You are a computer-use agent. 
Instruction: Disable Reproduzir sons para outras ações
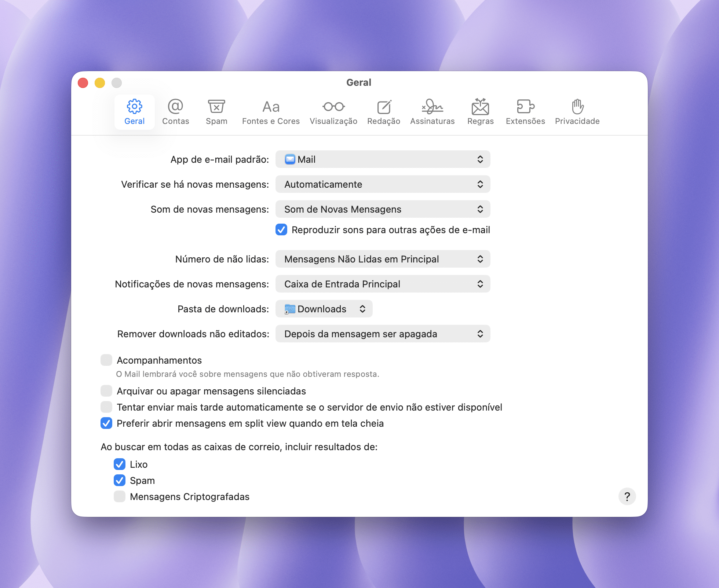[281, 230]
